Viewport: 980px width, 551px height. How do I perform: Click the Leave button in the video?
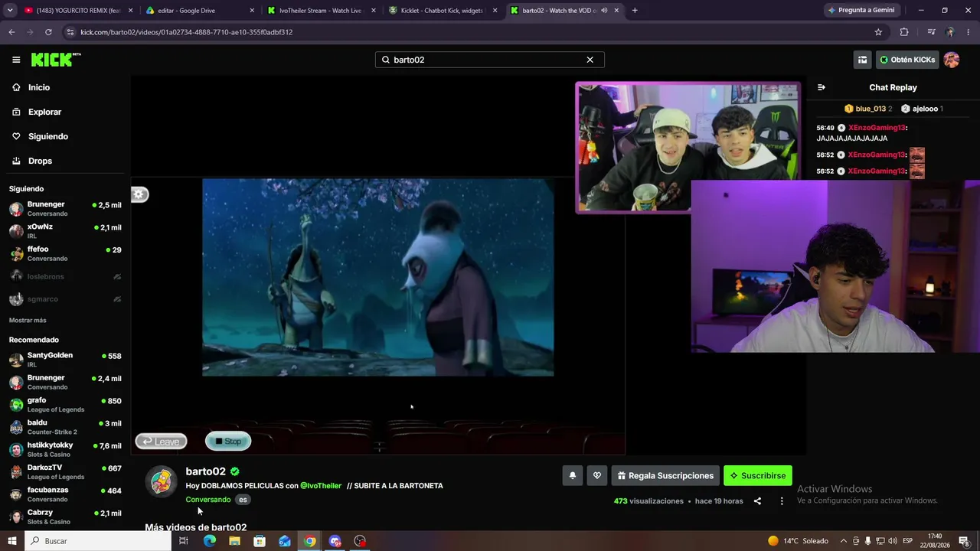point(161,441)
